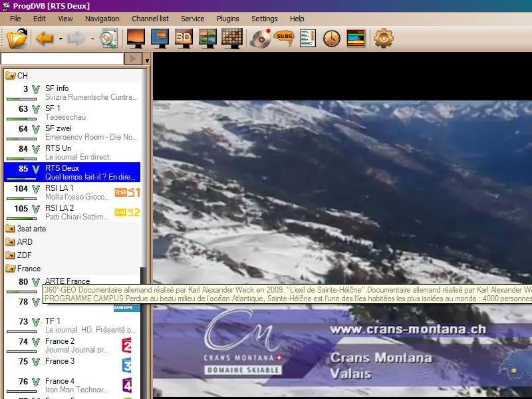Open the Plugins menu
Viewport: 532px width, 399px height.
coord(228,19)
